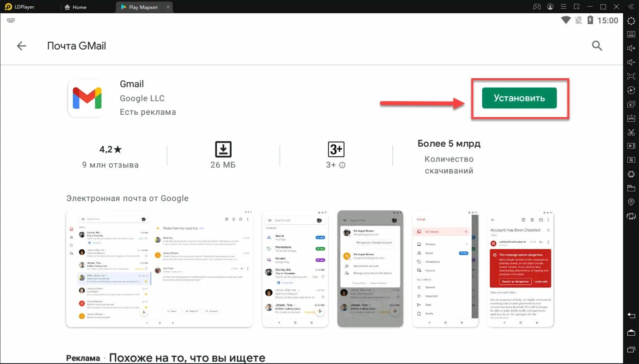
Task: Take screenshot with scissors icon
Action: click(x=631, y=133)
